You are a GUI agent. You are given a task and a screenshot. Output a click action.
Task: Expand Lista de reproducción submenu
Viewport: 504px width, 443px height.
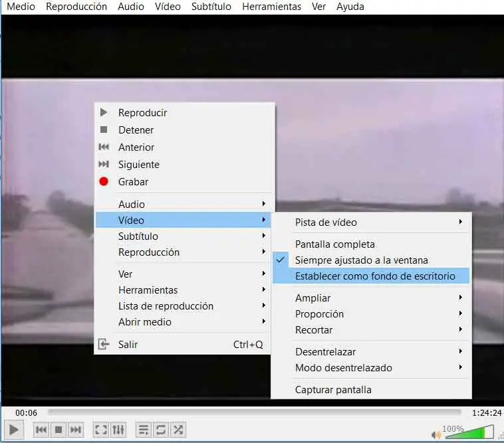pos(184,306)
